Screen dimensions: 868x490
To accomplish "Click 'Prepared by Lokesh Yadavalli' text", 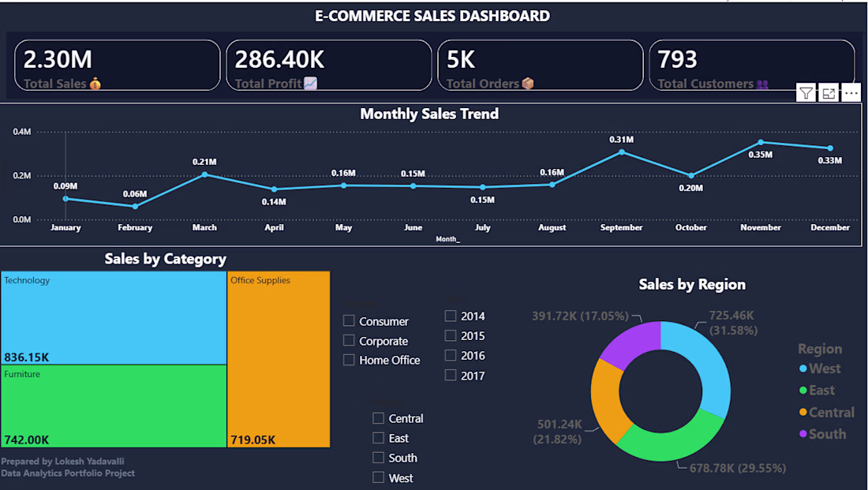I will pyautogui.click(x=62, y=462).
